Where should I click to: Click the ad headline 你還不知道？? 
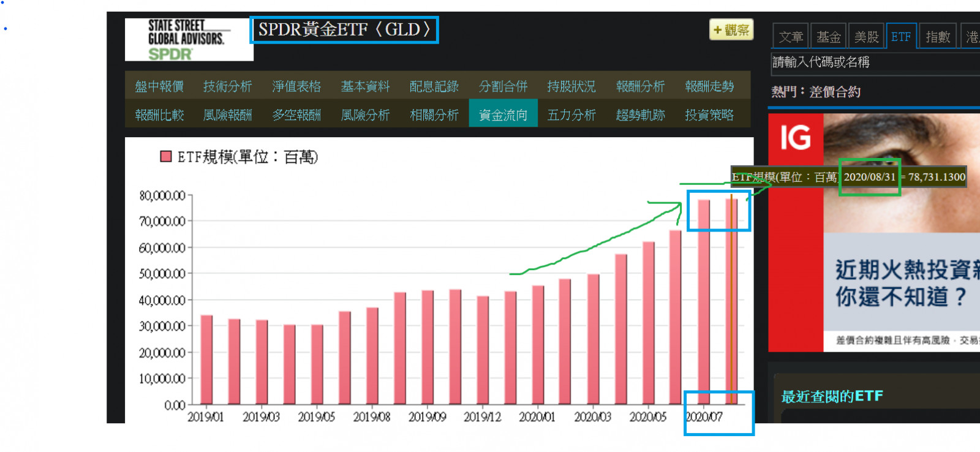click(901, 297)
